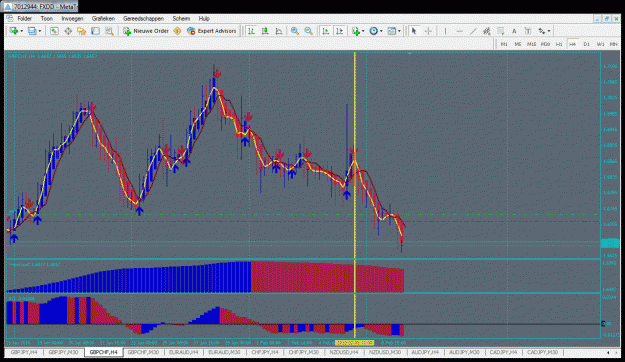Switch timeframe to MN

(x=613, y=44)
